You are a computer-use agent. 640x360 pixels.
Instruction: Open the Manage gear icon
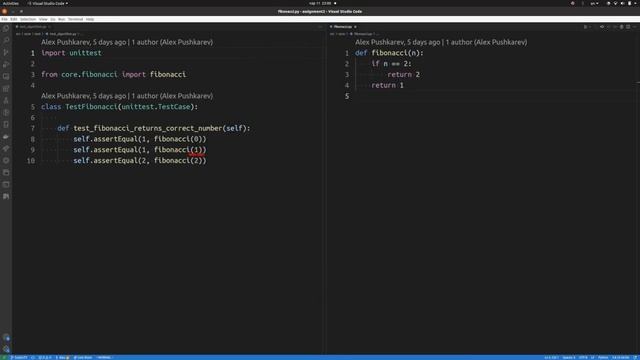pos(6,349)
